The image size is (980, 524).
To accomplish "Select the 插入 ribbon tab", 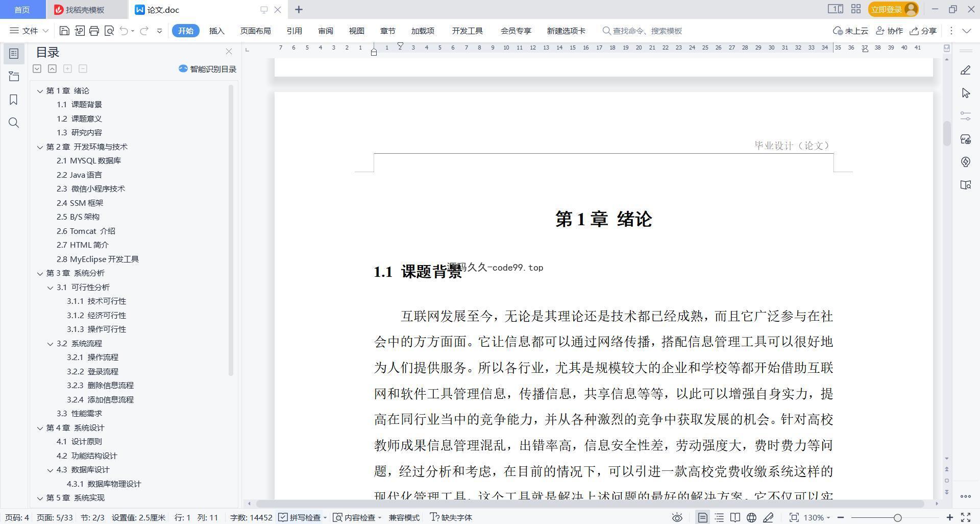I will [217, 31].
